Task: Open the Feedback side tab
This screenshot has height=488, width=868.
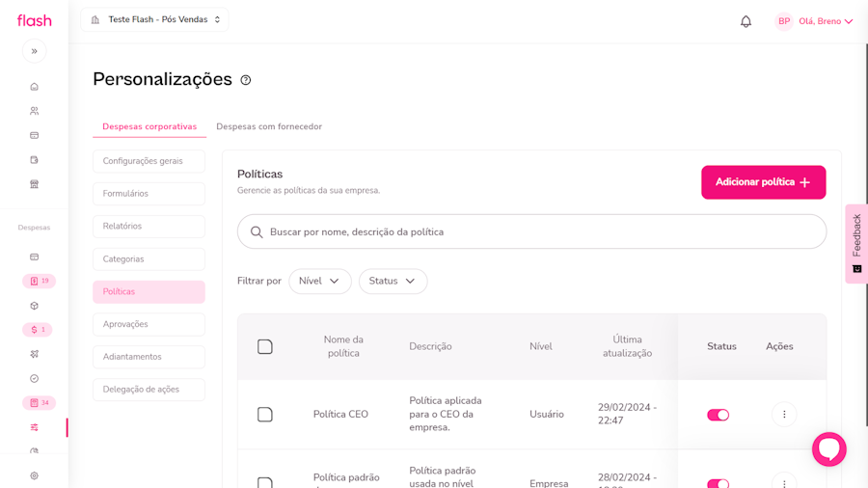Action: [856, 244]
